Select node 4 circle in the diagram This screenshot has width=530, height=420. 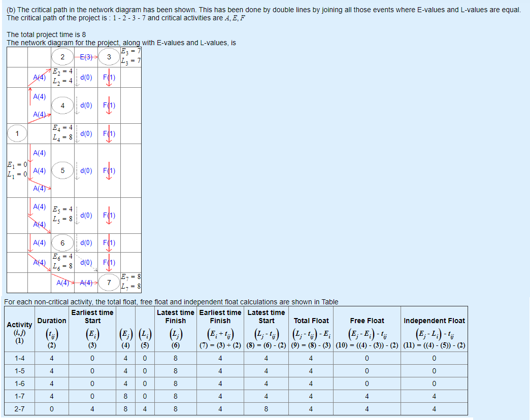point(62,106)
